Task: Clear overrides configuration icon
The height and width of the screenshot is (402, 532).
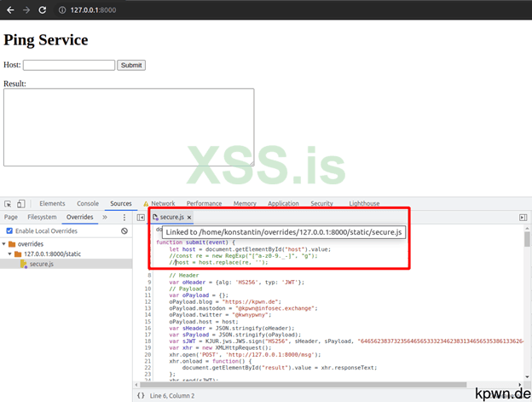Action: coord(124,231)
